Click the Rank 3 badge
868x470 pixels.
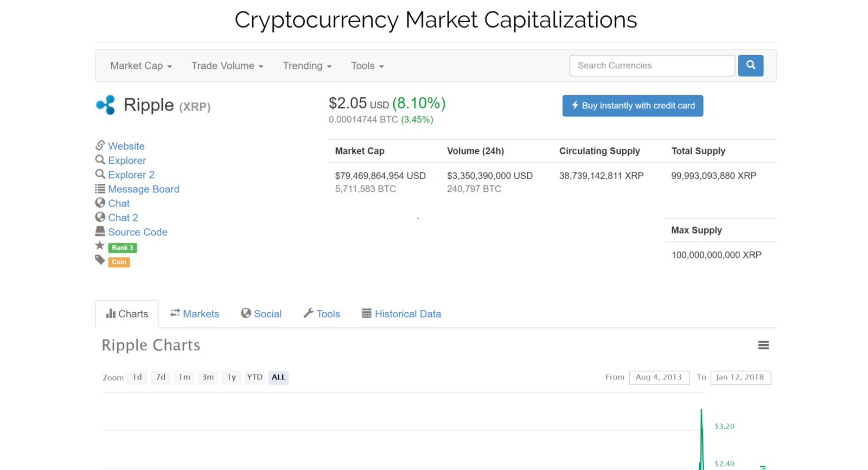pos(123,248)
